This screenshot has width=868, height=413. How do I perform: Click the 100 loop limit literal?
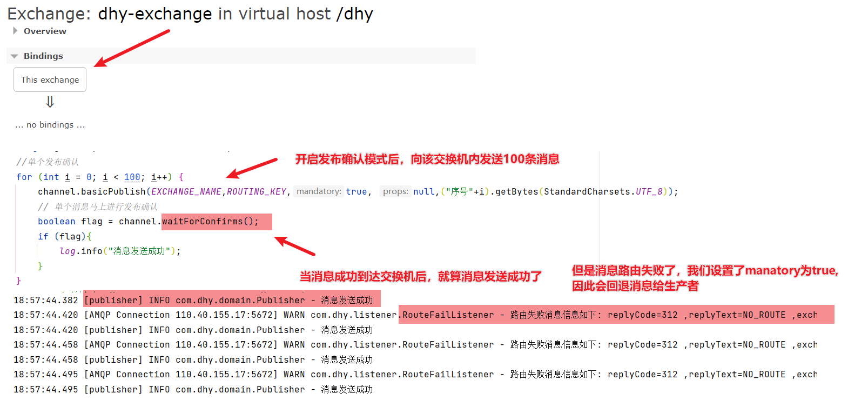coord(132,177)
